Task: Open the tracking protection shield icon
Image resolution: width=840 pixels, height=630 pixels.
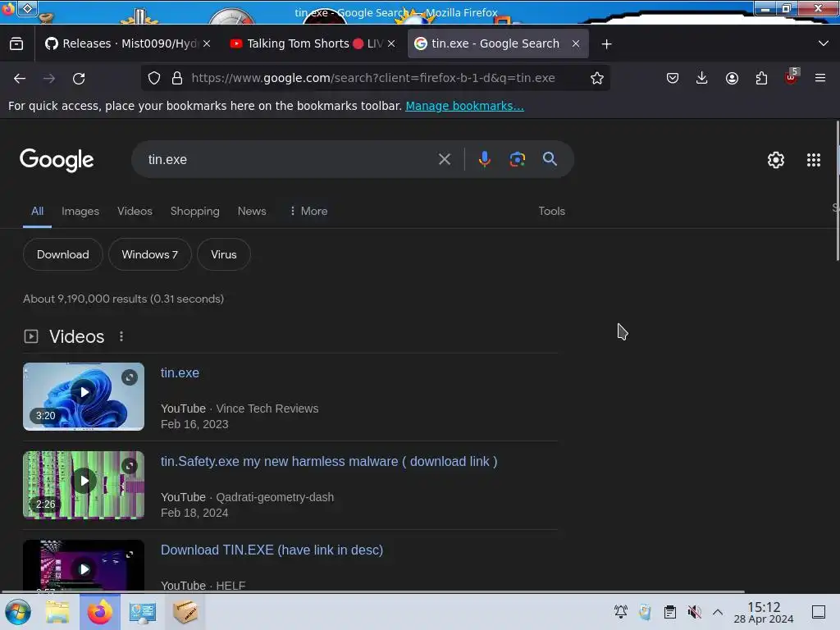Action: (154, 78)
